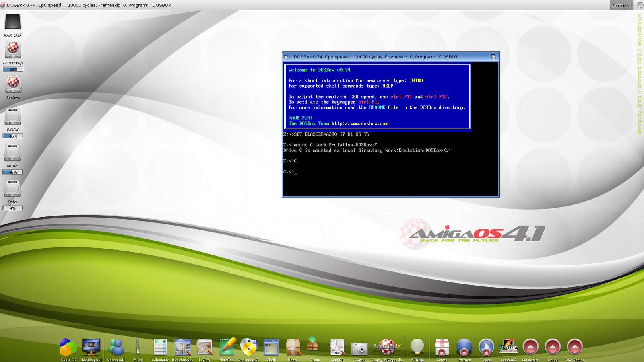Click the README word in DOSBox
This screenshot has width=644, height=362.
coord(377,107)
